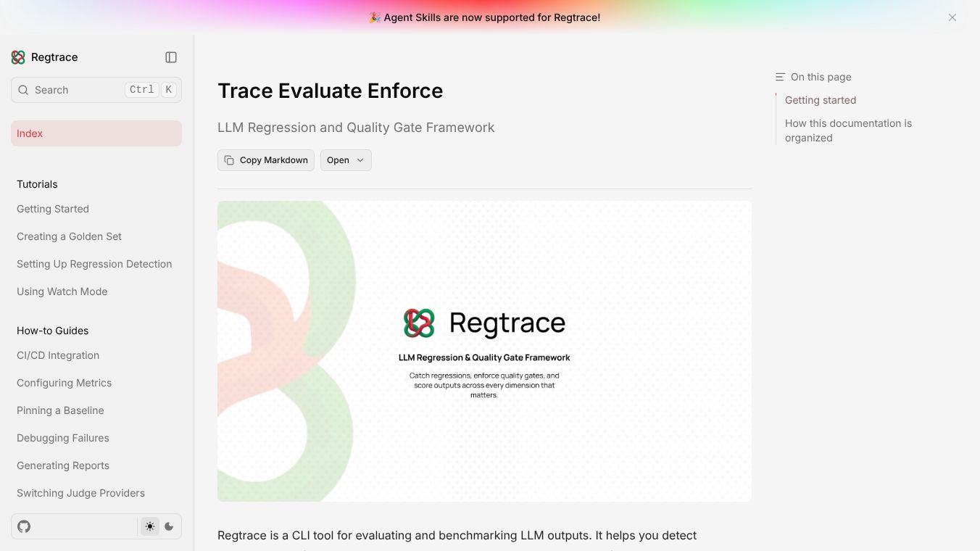Image resolution: width=980 pixels, height=551 pixels.
Task: Click the On this page list icon
Action: pyautogui.click(x=780, y=77)
